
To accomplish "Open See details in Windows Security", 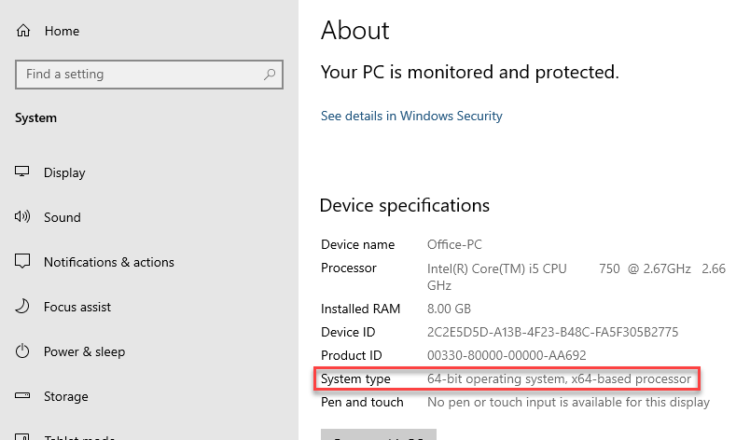I will [411, 116].
